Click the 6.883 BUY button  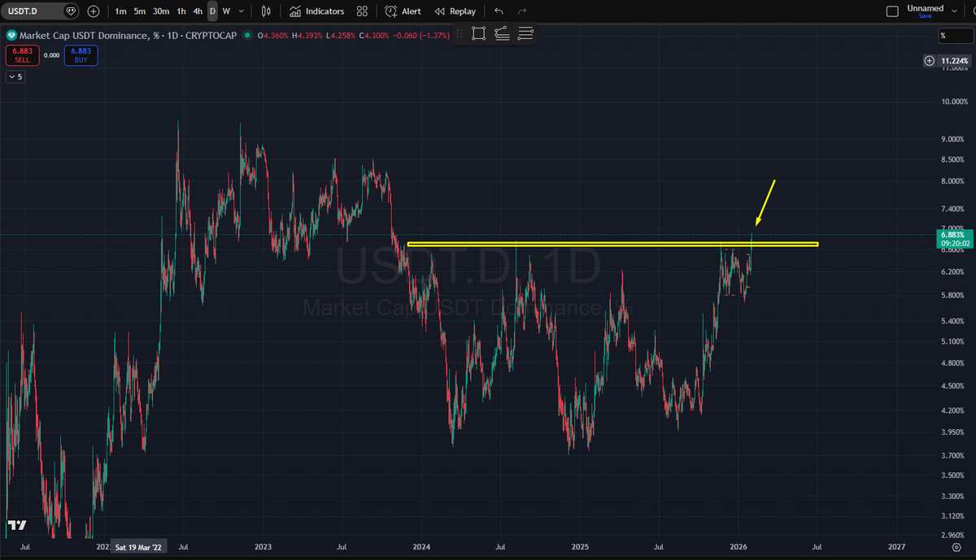point(82,55)
